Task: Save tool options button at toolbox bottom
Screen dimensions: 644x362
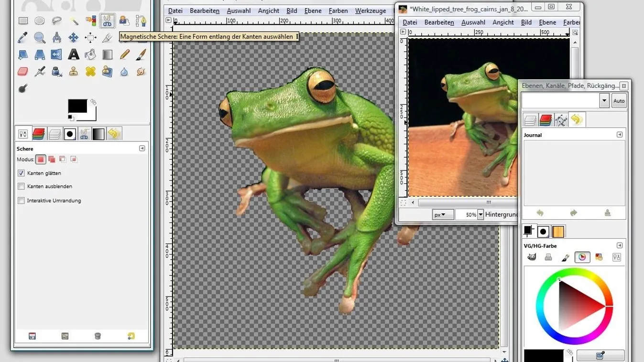Action: [x=32, y=336]
